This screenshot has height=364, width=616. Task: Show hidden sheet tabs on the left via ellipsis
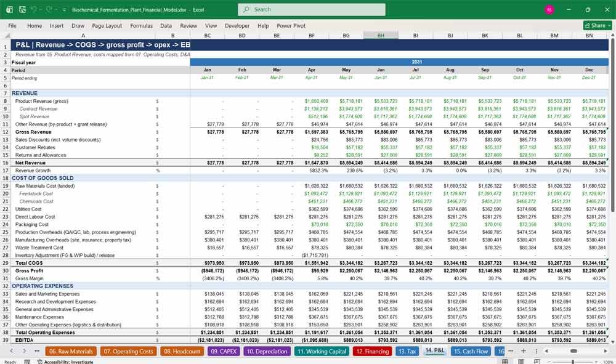pos(37,351)
